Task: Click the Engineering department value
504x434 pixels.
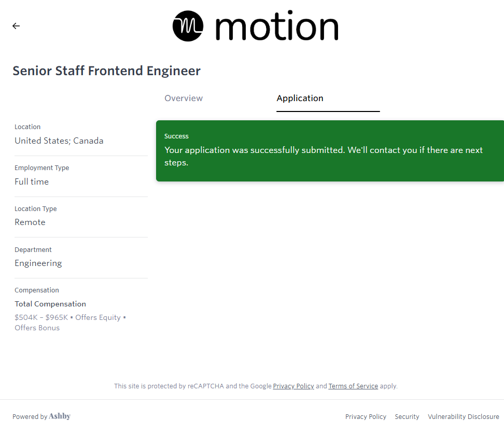Action: click(38, 263)
